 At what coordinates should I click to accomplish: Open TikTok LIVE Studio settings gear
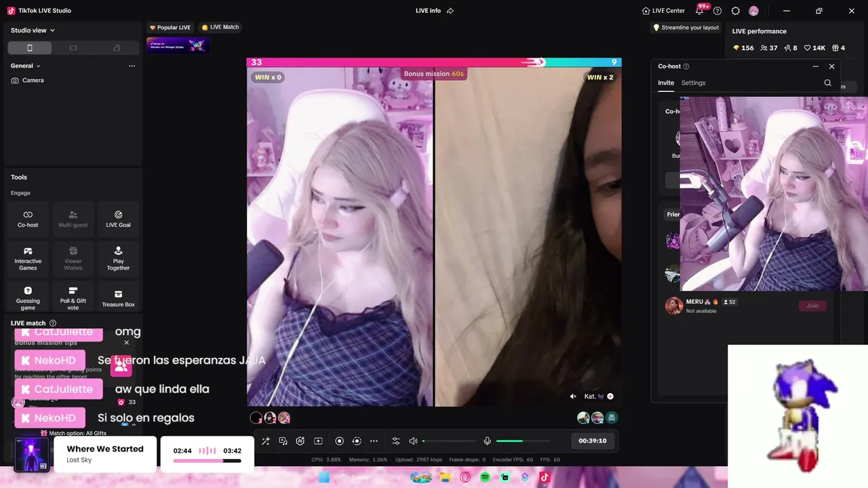tap(736, 11)
